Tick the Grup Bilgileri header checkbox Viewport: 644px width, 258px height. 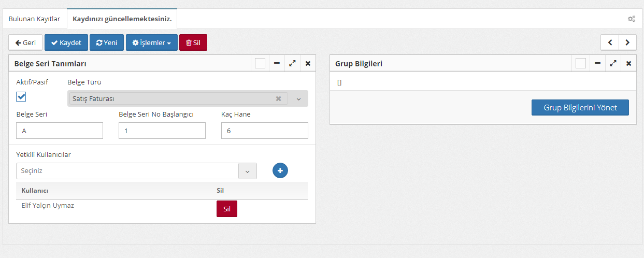tap(581, 63)
